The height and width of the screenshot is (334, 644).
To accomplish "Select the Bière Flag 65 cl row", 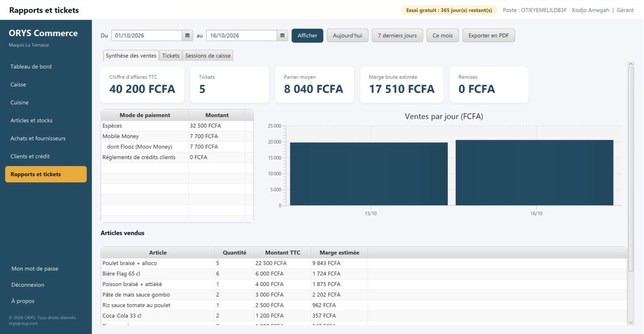I will click(x=364, y=274).
